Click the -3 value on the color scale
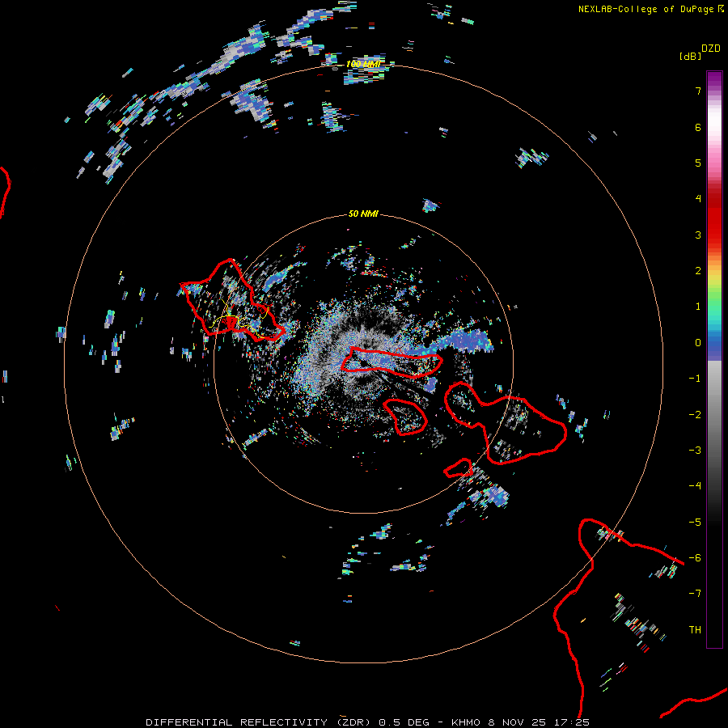Screen dimensions: 728x728 click(695, 451)
